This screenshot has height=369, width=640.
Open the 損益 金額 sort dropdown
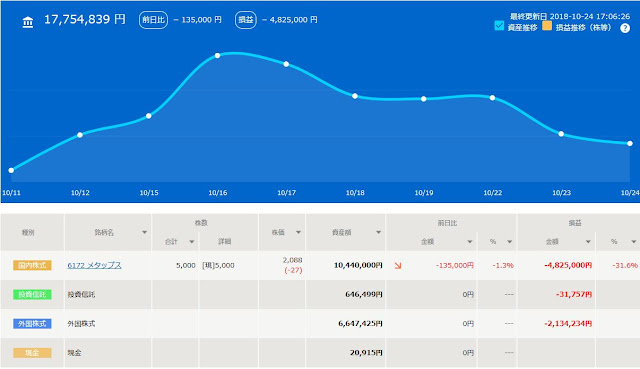[588, 242]
